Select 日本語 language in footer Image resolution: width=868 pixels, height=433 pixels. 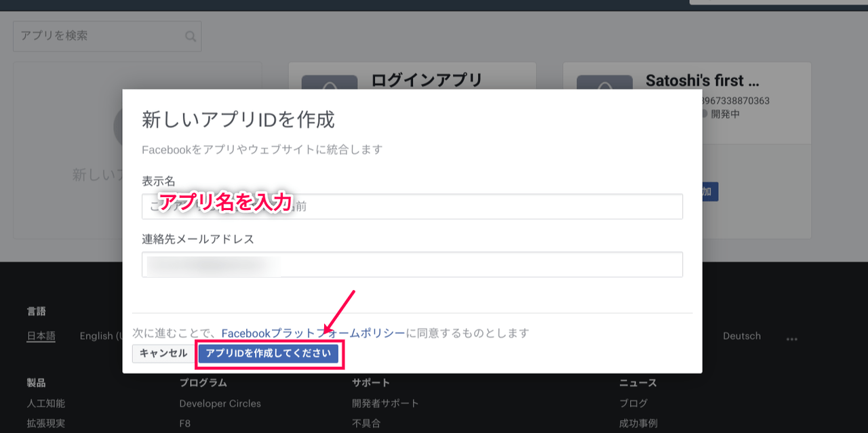tap(41, 335)
